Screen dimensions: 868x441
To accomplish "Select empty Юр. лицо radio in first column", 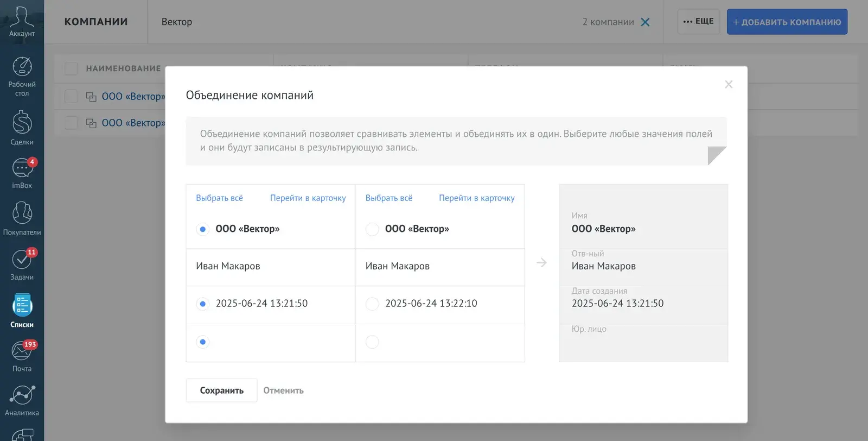I will pos(202,342).
